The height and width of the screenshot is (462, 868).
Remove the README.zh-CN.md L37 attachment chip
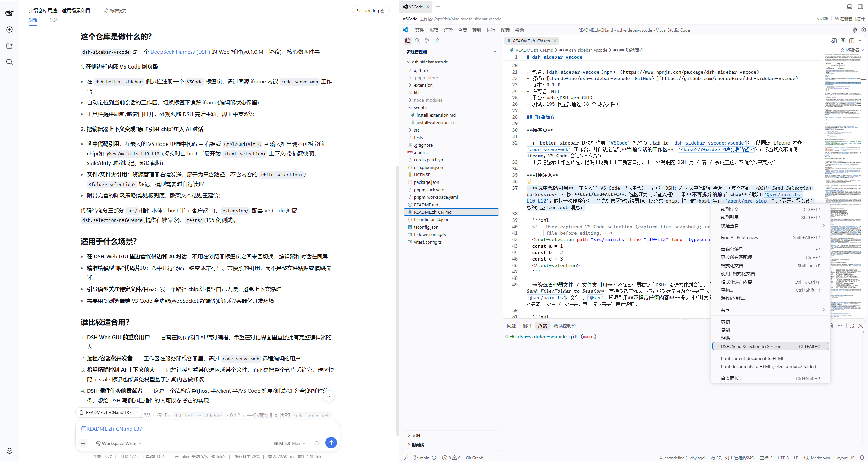pos(137,412)
